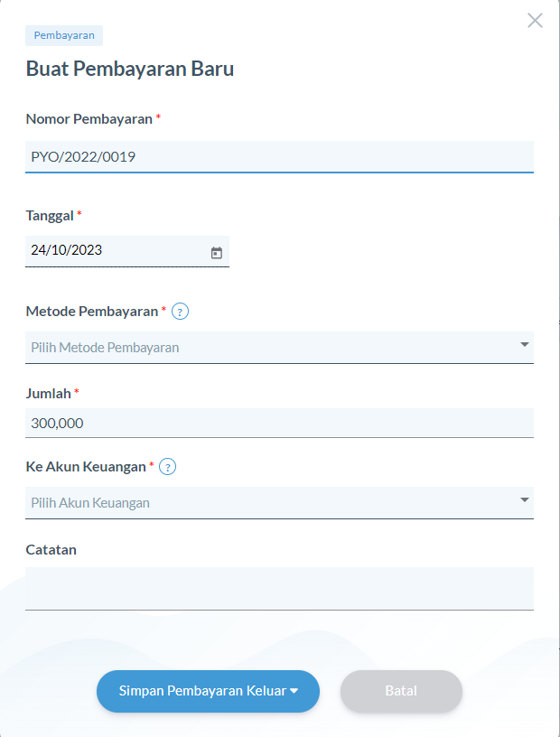
Task: Click the Jumlah field showing 300,000
Action: point(279,423)
